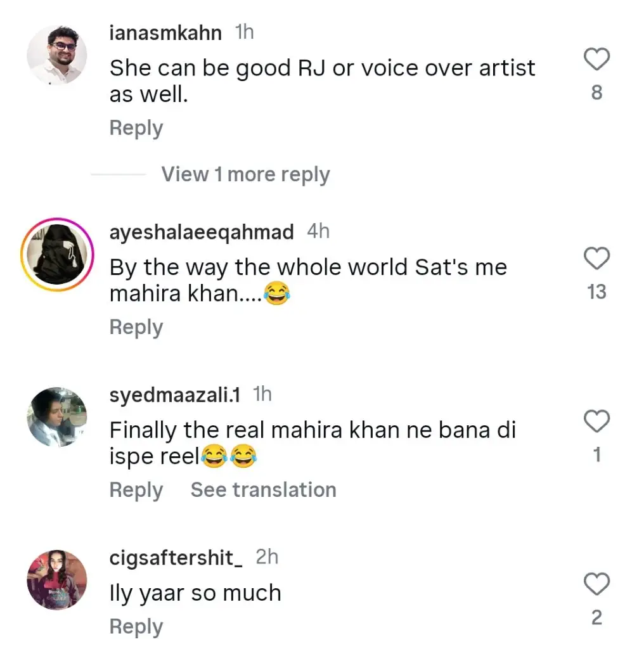This screenshot has height=649, width=644.
Task: View ayeshalaeeqahmad's story from avatar ring
Action: 56,255
